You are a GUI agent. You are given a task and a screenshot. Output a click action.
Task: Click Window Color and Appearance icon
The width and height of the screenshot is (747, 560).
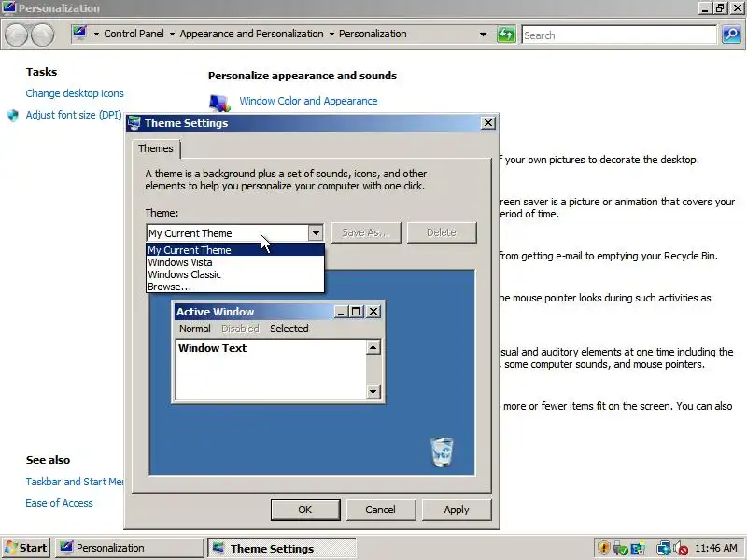219,103
